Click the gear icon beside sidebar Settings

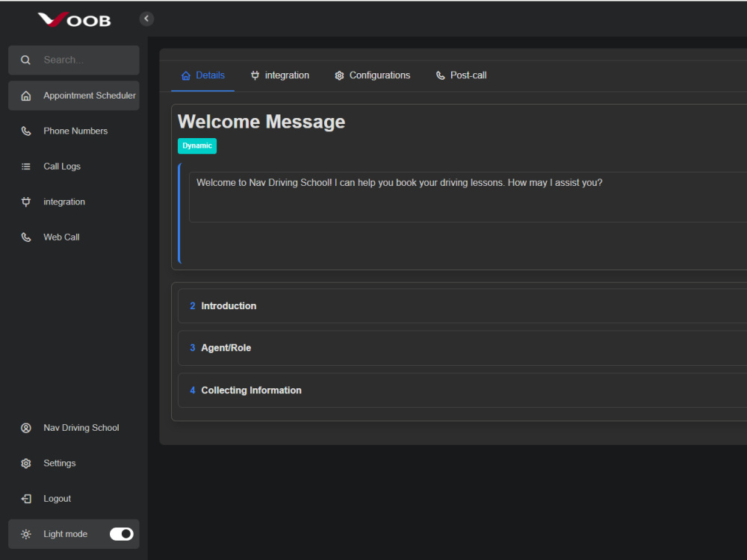pos(25,464)
